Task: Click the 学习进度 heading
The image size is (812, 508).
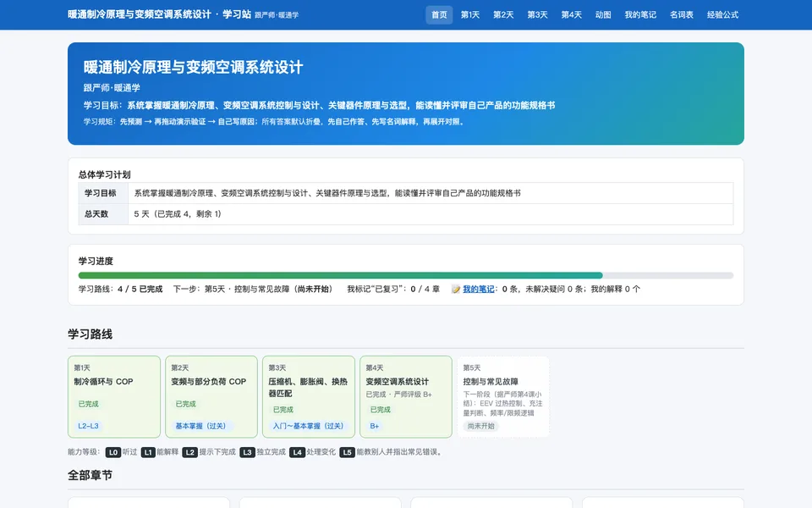Action: (96, 262)
